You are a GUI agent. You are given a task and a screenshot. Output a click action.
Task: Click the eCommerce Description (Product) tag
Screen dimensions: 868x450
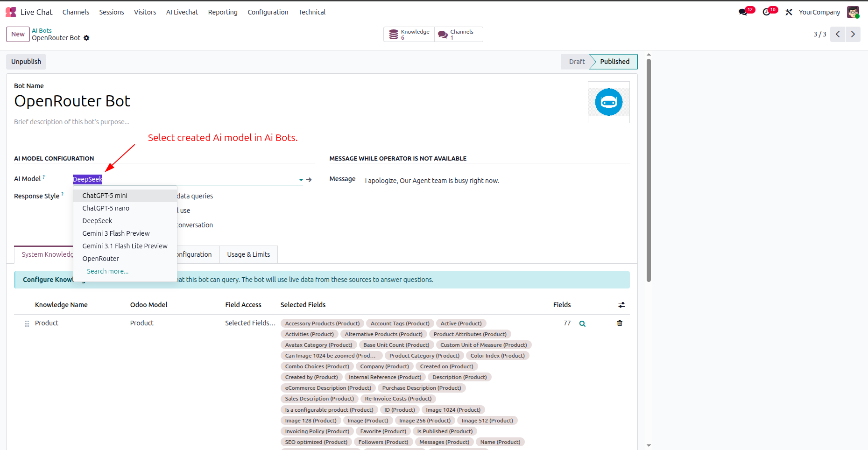(328, 388)
